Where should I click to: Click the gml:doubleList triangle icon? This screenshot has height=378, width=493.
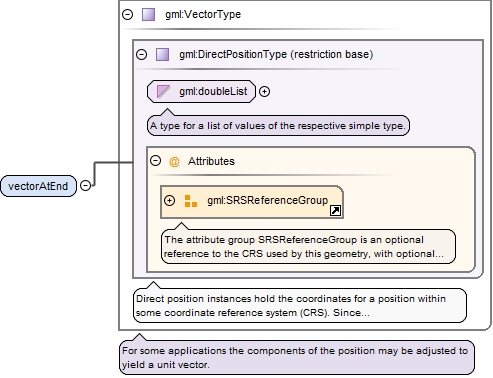pyautogui.click(x=163, y=91)
